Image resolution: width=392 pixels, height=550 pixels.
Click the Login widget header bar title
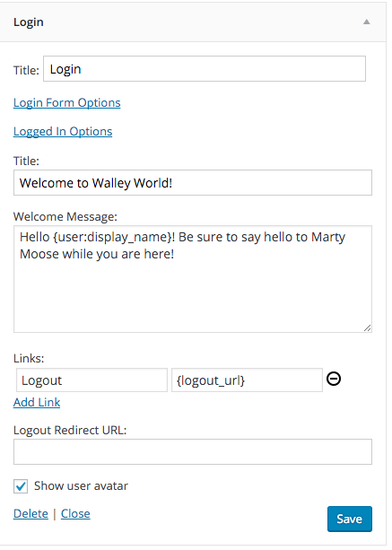tap(29, 22)
